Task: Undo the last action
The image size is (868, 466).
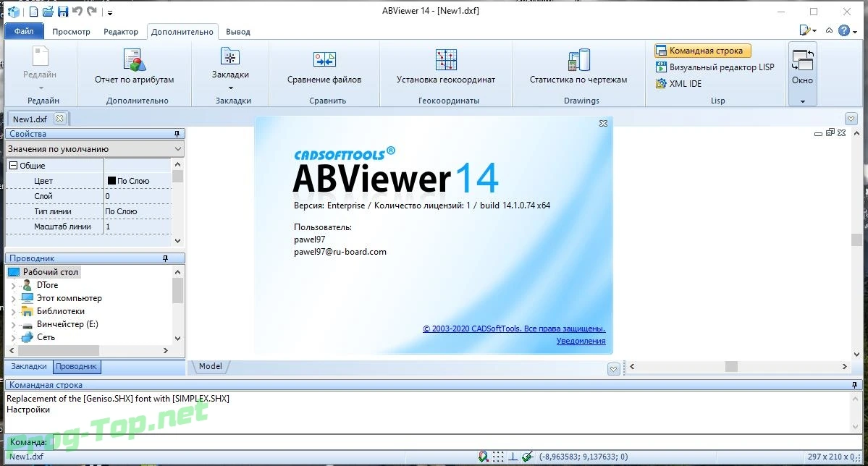Action: pyautogui.click(x=77, y=11)
